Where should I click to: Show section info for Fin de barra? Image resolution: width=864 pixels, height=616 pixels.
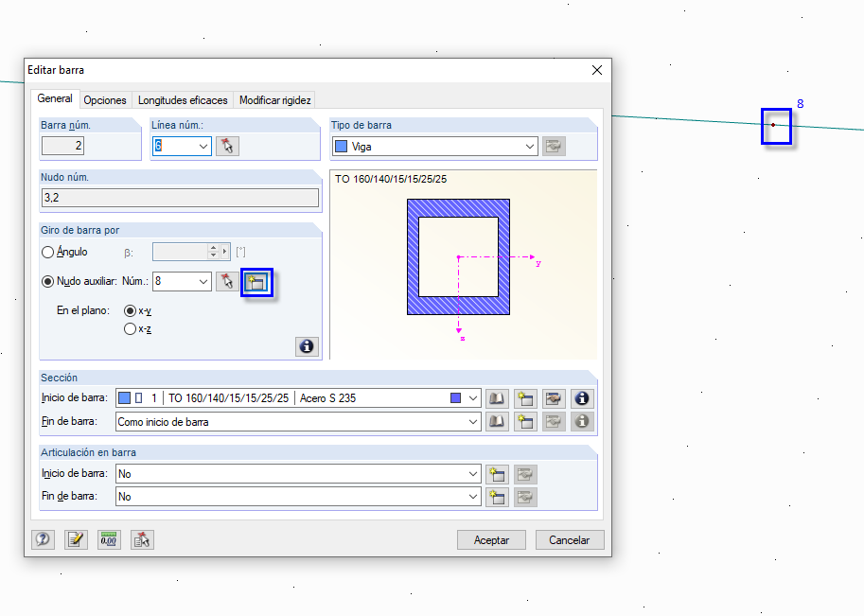(x=582, y=421)
